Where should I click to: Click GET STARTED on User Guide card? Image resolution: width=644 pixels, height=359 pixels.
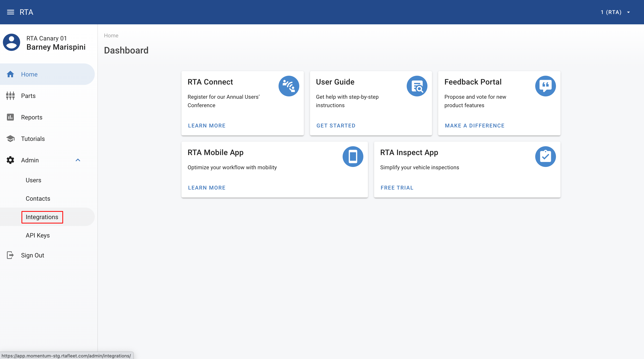(336, 126)
